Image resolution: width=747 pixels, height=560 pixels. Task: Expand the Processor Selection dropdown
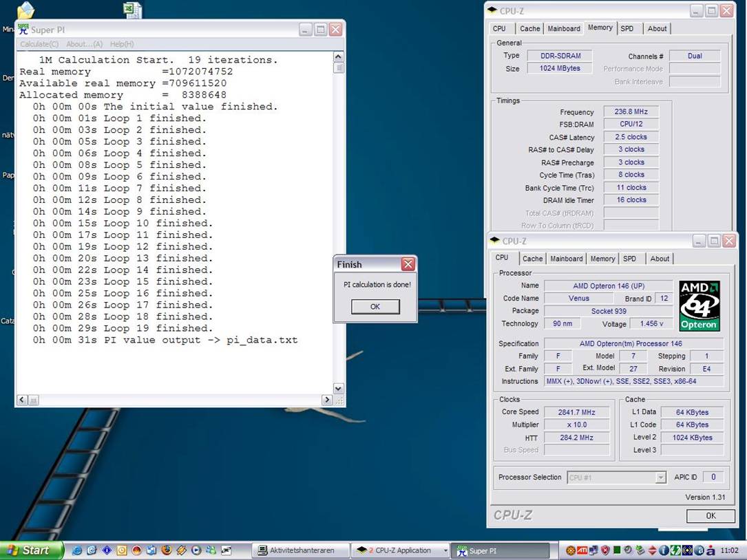(660, 477)
